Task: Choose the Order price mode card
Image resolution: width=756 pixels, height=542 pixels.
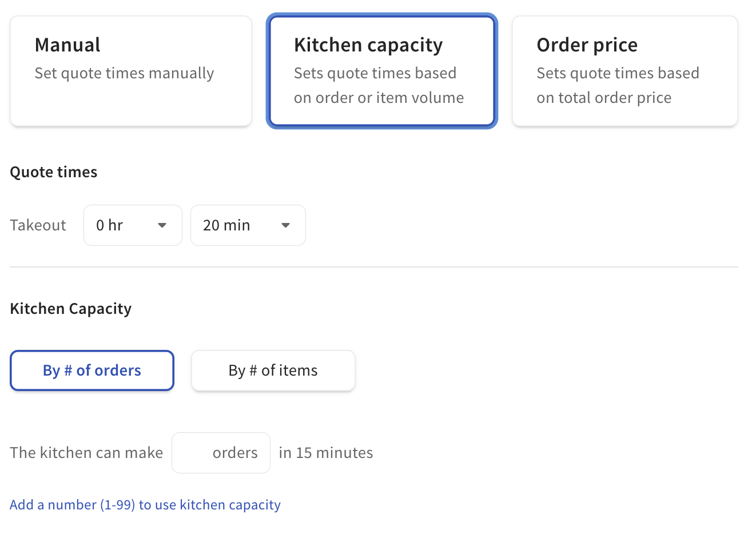Action: point(624,70)
